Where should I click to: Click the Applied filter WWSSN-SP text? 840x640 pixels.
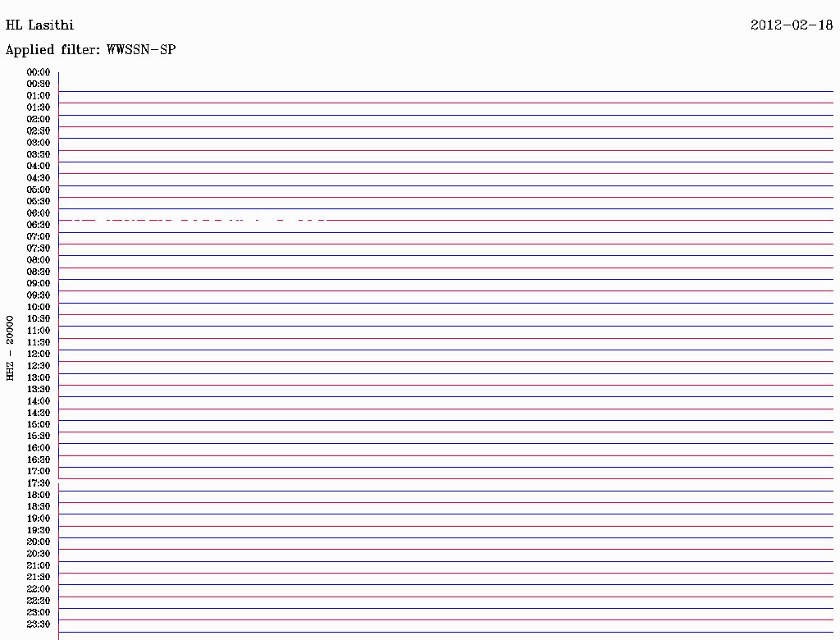(x=90, y=50)
